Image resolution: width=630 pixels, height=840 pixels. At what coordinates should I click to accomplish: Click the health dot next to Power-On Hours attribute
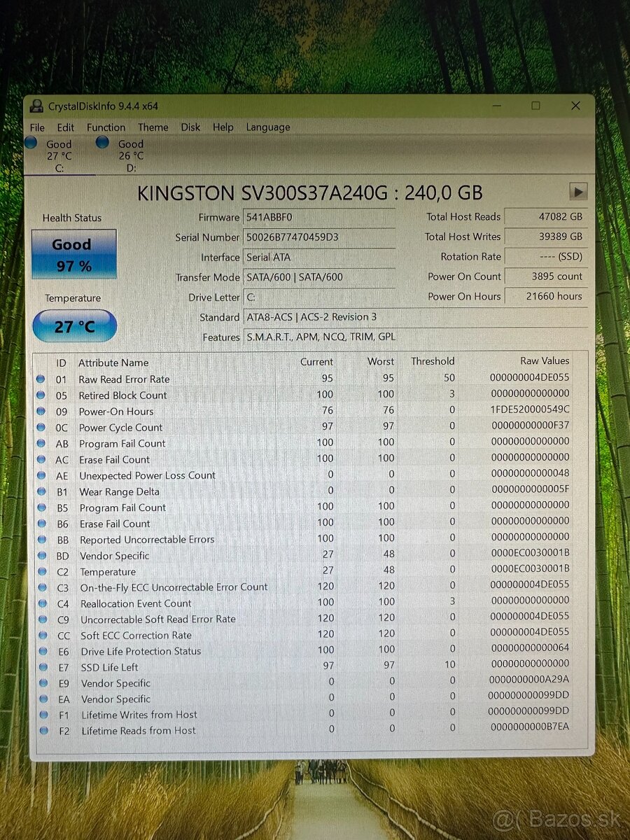(x=42, y=411)
